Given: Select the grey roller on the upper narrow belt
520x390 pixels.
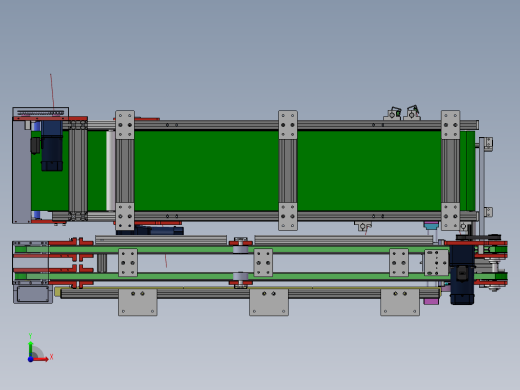Looking at the screenshot, I should 240,250.
